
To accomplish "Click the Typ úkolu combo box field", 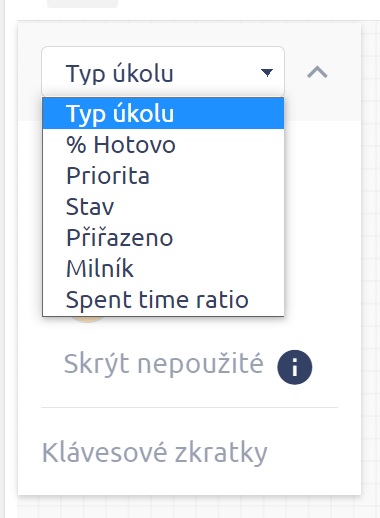I will pyautogui.click(x=163, y=72).
